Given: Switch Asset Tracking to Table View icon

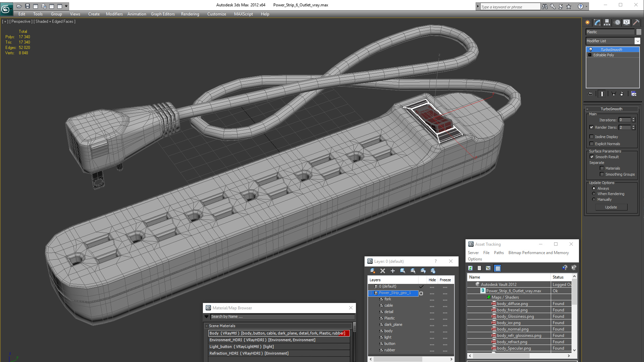Looking at the screenshot, I should click(x=498, y=268).
